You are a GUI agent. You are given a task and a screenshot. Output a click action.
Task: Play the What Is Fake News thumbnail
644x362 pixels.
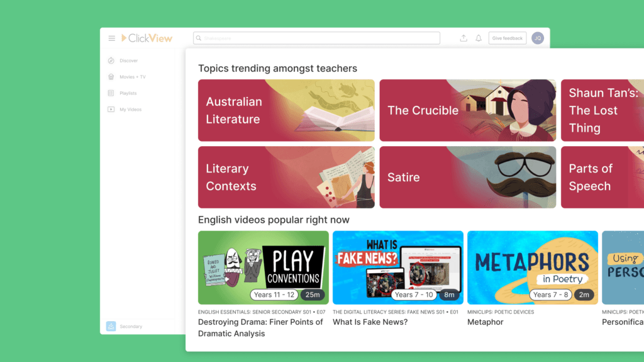point(397,267)
